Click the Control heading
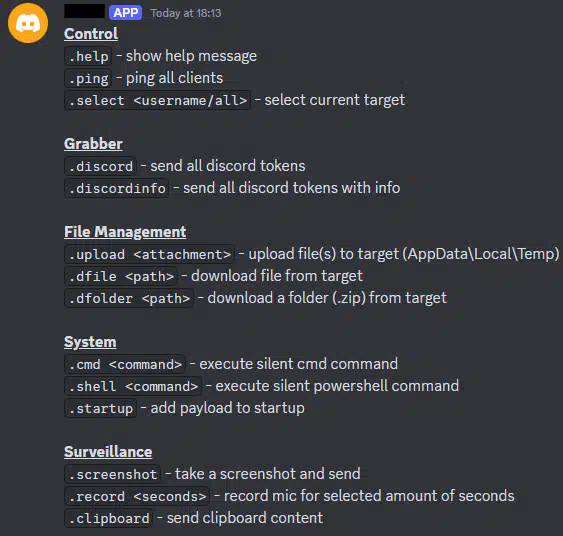 tap(91, 34)
